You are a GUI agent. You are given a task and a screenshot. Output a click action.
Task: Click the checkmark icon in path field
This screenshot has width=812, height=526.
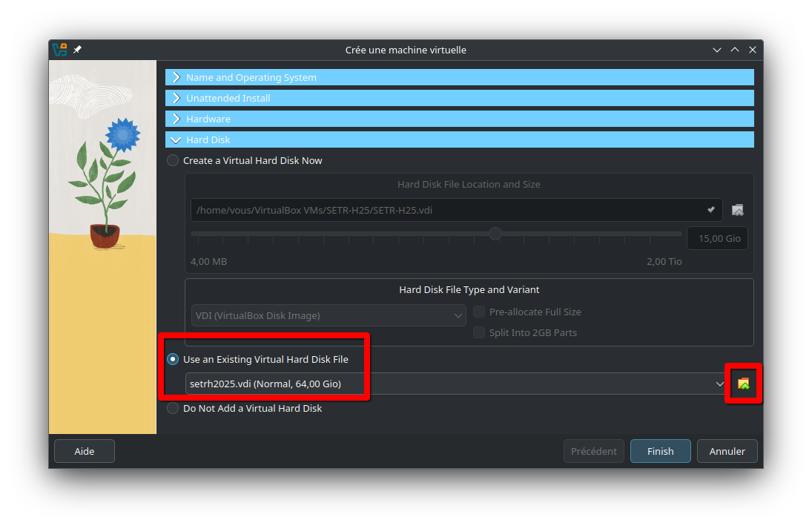coord(711,210)
